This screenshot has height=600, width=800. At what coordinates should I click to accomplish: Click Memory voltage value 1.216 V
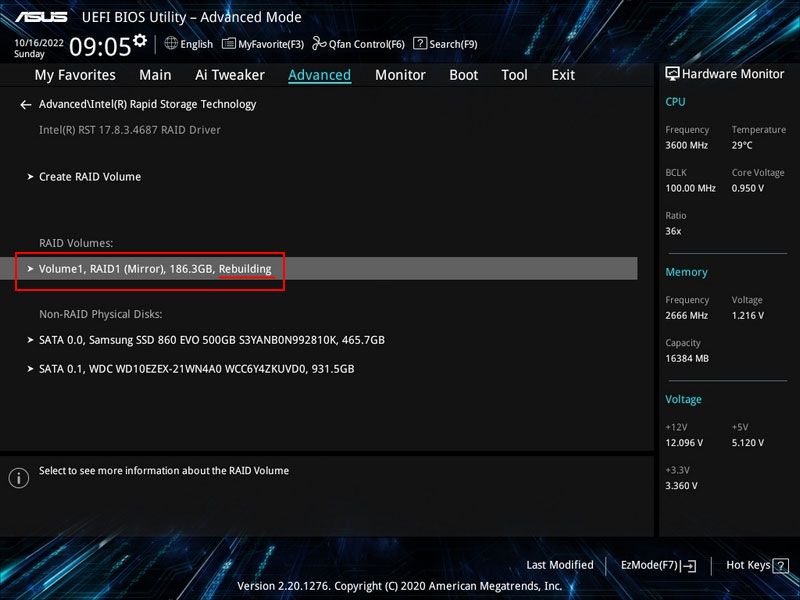pos(747,316)
